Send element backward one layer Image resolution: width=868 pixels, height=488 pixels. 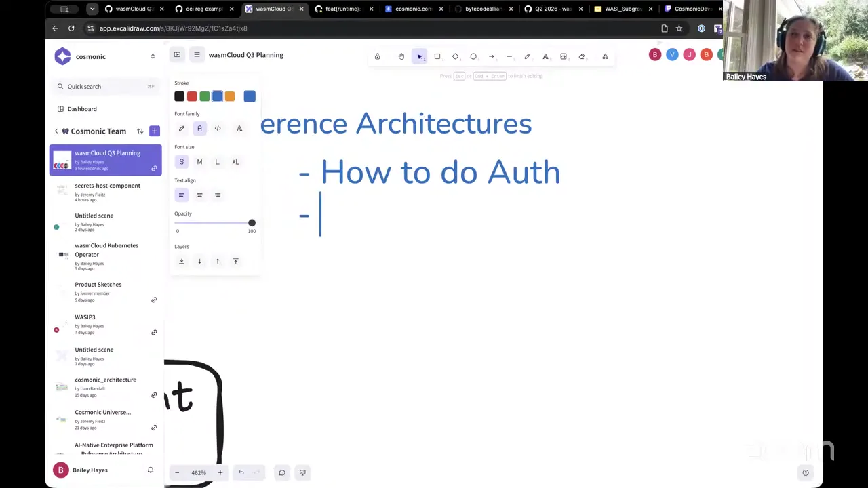point(199,261)
